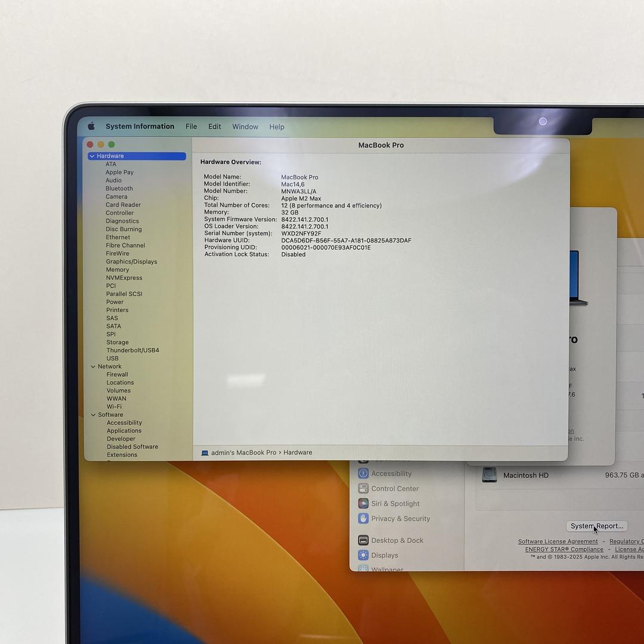Click the Macintosh HD drive icon
Image resolution: width=644 pixels, height=644 pixels.
pyautogui.click(x=489, y=475)
